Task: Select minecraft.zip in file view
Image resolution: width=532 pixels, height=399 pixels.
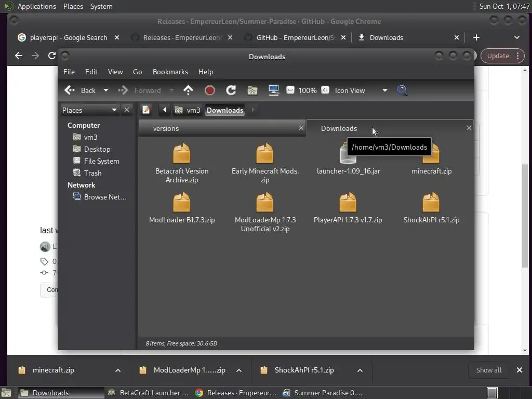Action: coord(431,159)
